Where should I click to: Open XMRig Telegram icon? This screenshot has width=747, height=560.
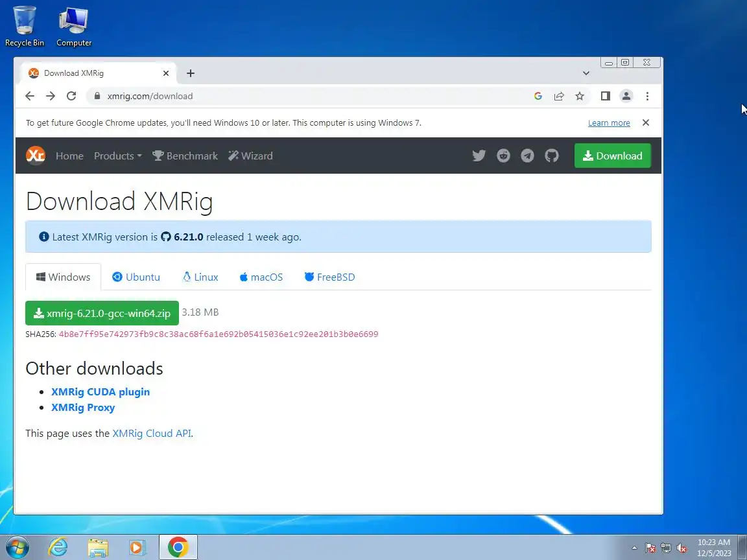(527, 156)
